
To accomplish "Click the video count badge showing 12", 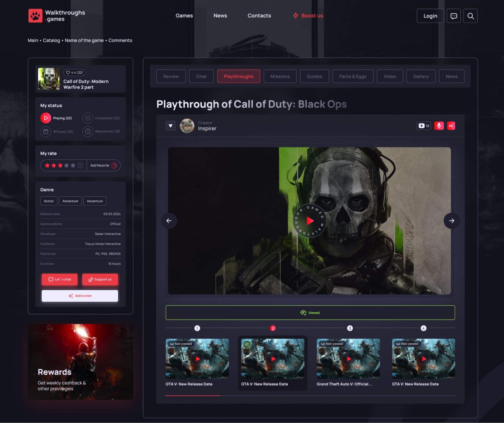I will [x=424, y=126].
